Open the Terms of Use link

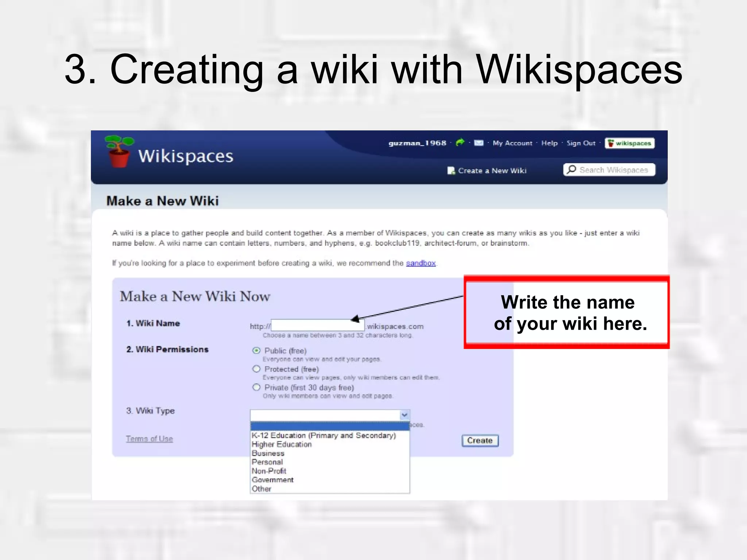click(150, 439)
